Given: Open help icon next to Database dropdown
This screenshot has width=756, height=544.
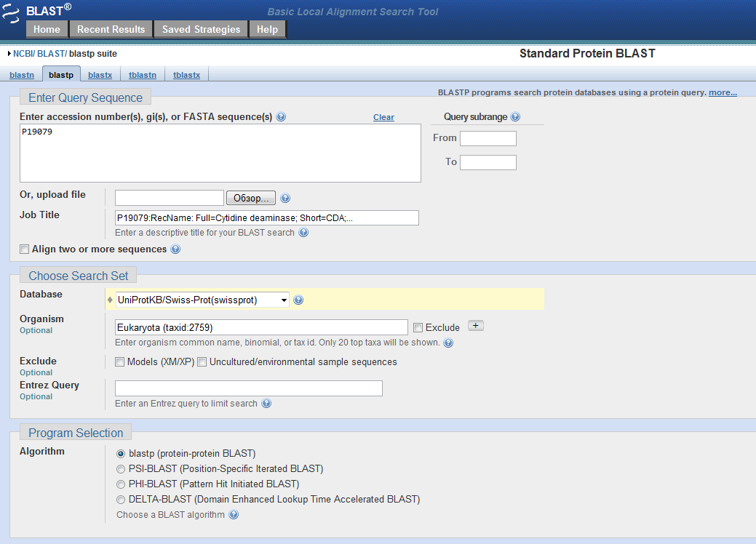Looking at the screenshot, I should (x=298, y=300).
